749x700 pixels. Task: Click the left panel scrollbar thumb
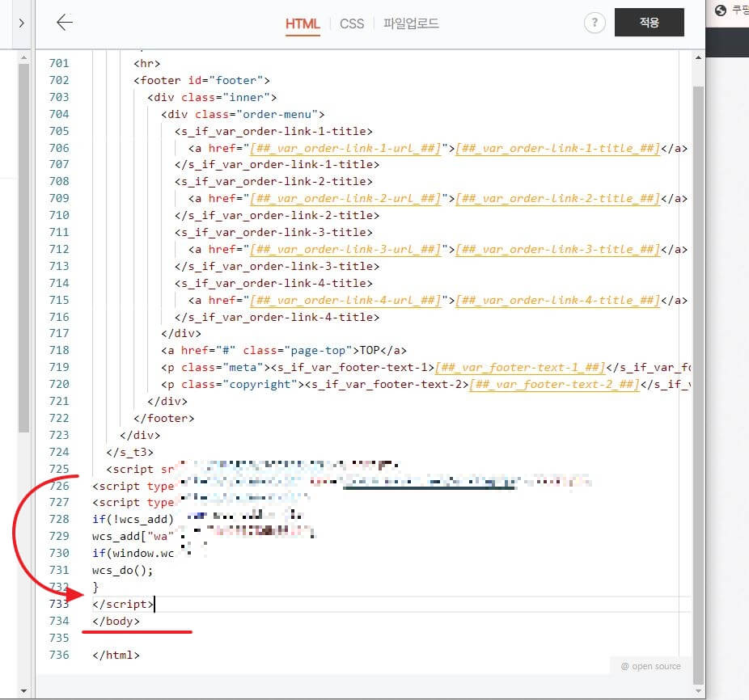pos(24,248)
